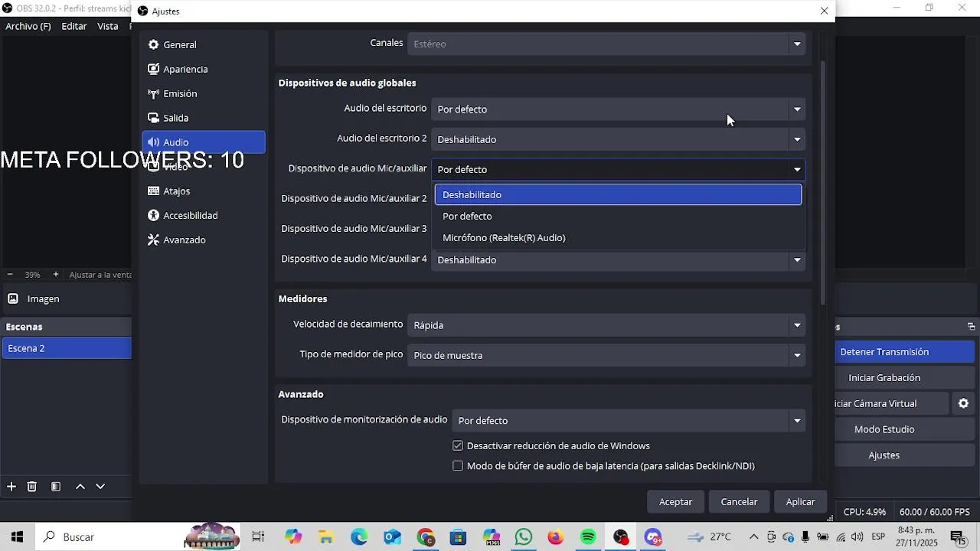Click Aceptar button

point(676,502)
